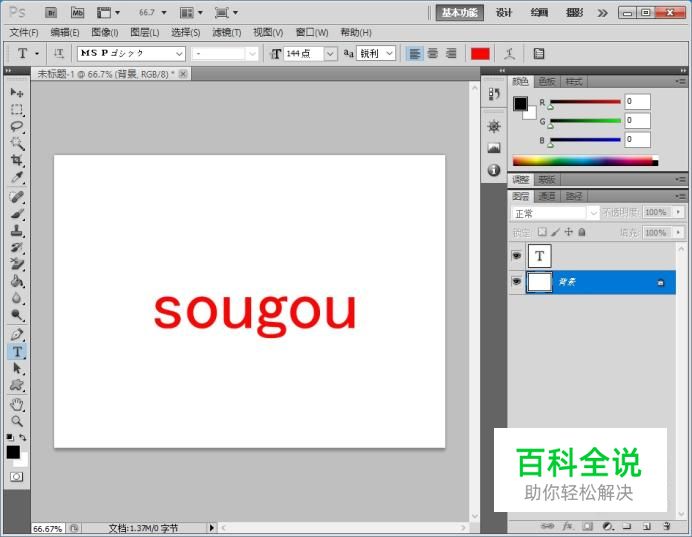Select the Design workspace
This screenshot has width=692, height=537.
tap(504, 13)
